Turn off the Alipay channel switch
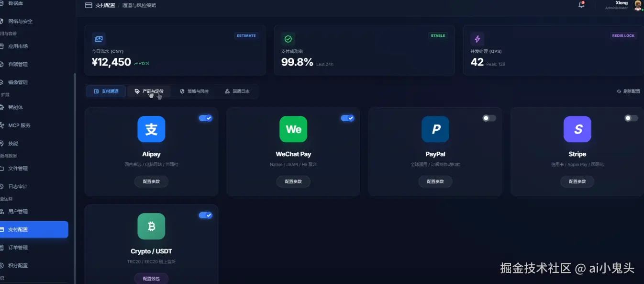The width and height of the screenshot is (644, 284). (x=206, y=118)
